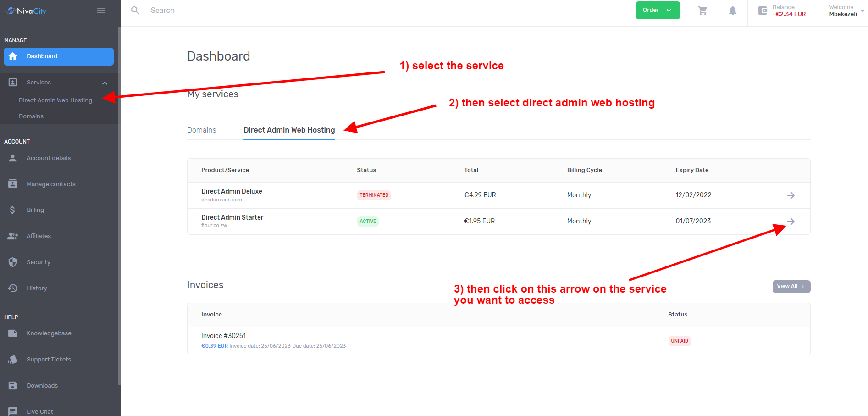Click the Live Chat icon

pyautogui.click(x=13, y=411)
